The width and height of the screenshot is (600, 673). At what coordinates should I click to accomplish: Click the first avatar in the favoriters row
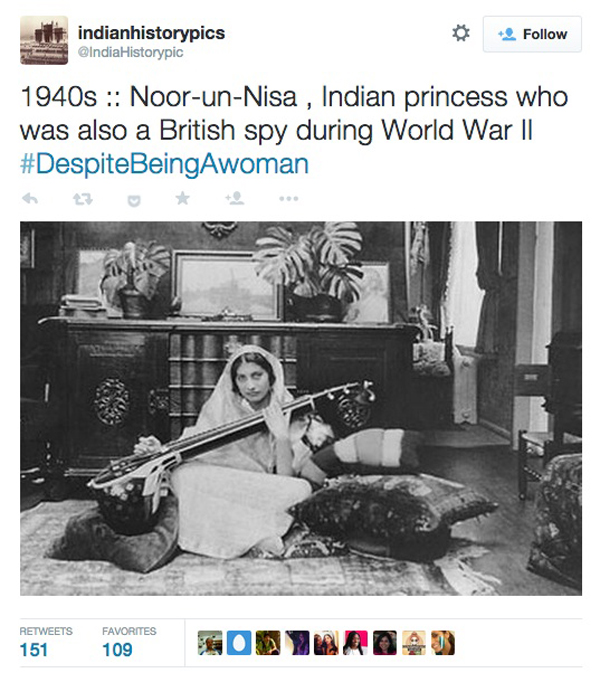[209, 643]
